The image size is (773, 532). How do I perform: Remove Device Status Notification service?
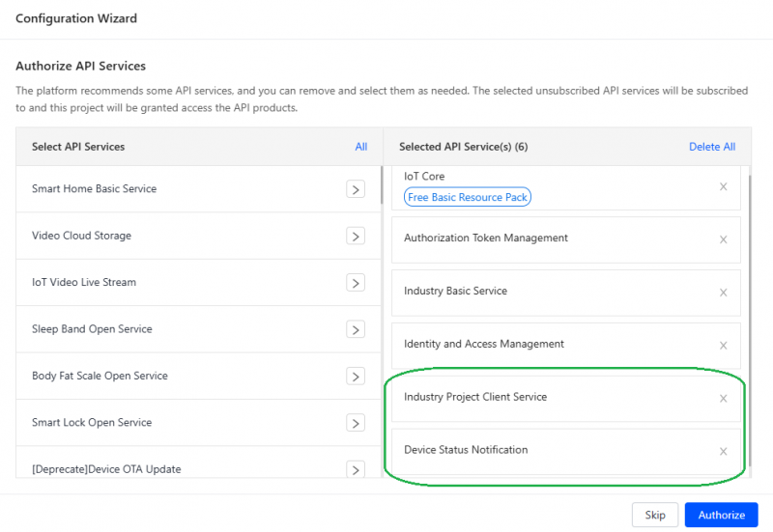tap(723, 451)
